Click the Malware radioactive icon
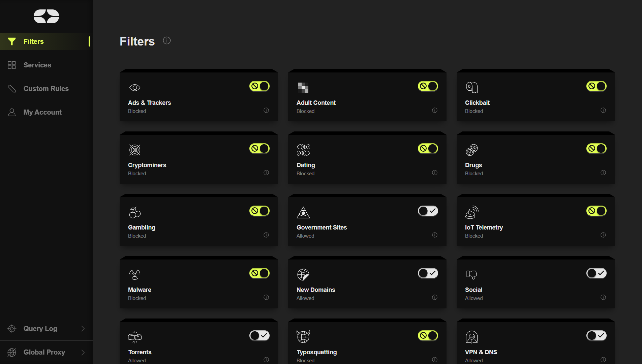Viewport: 642px width, 364px height. point(135,274)
